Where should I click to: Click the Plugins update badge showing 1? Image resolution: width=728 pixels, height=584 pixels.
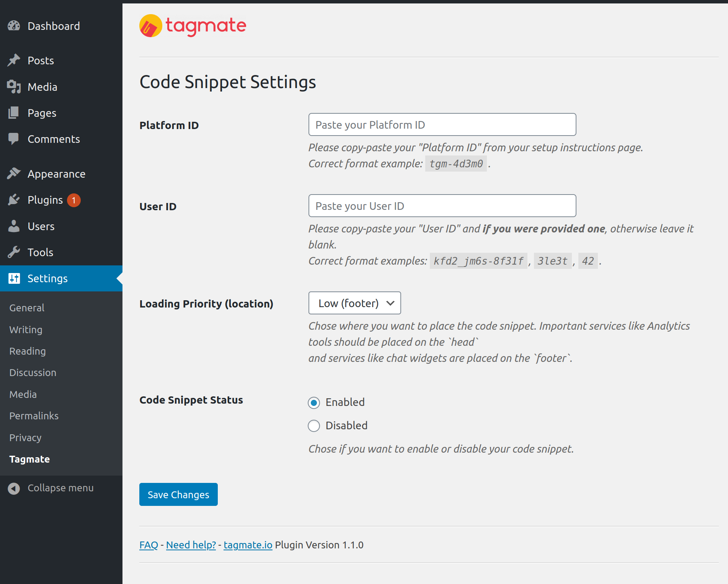click(x=74, y=200)
